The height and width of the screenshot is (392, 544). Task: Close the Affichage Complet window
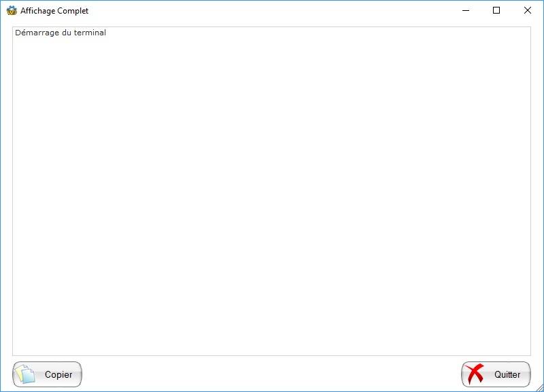[x=527, y=11]
